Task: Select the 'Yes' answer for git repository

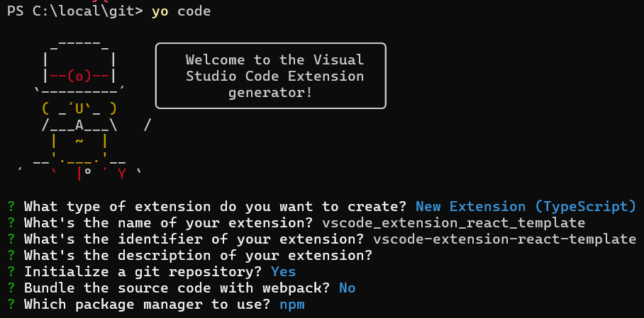Action: tap(284, 272)
